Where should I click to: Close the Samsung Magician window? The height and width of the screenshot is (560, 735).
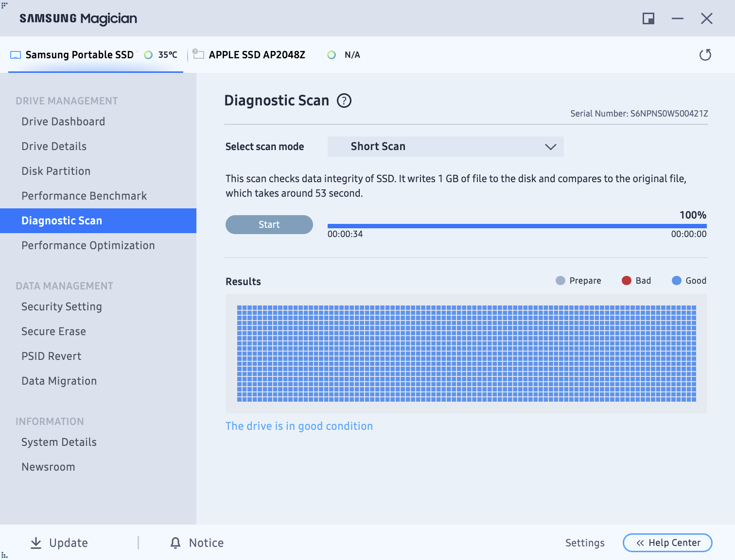point(707,18)
